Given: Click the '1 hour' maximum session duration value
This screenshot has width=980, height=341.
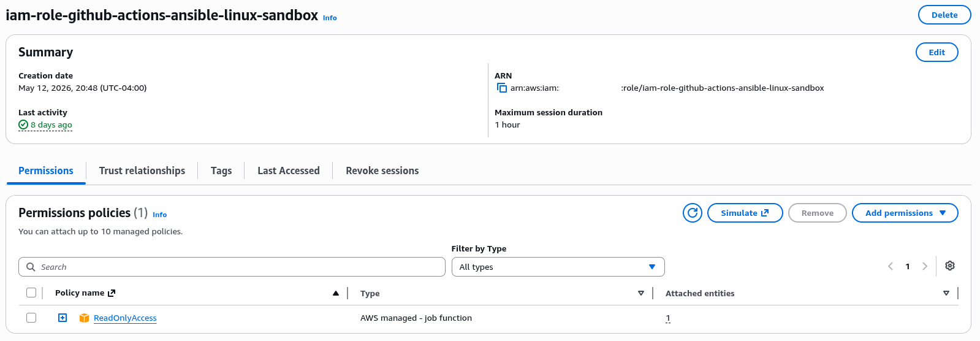Looking at the screenshot, I should [x=507, y=125].
